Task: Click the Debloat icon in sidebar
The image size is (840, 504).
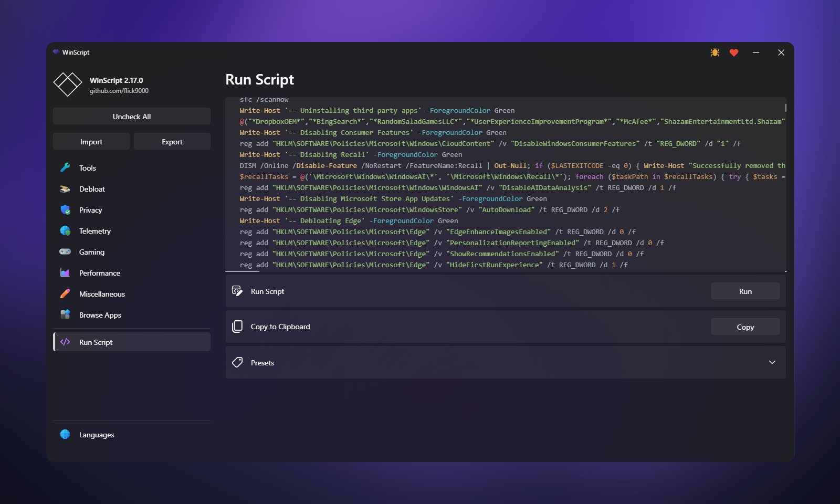Action: click(65, 189)
